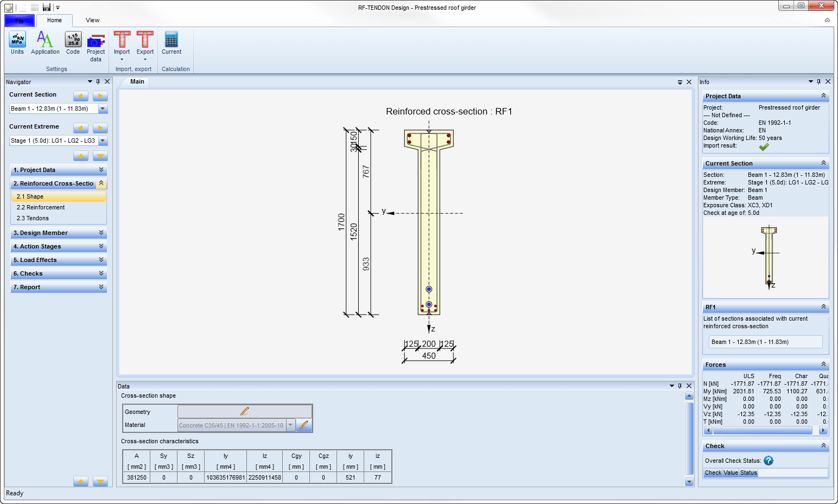Click the Save icon in quick access toolbar
The image size is (838, 504).
pyautogui.click(x=47, y=7)
